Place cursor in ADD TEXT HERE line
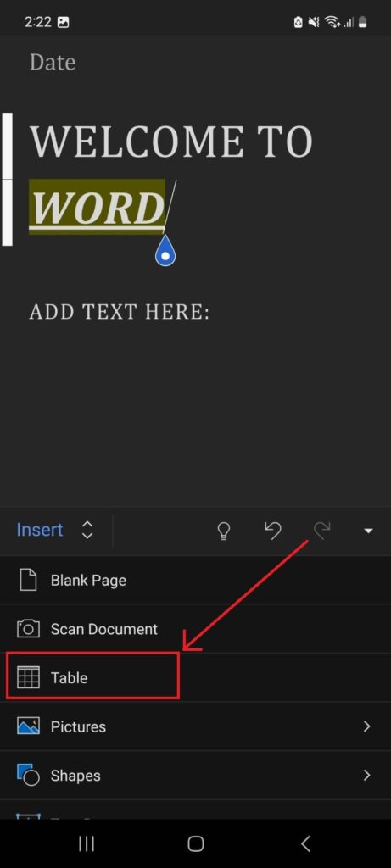The width and height of the screenshot is (391, 868). pos(119,312)
